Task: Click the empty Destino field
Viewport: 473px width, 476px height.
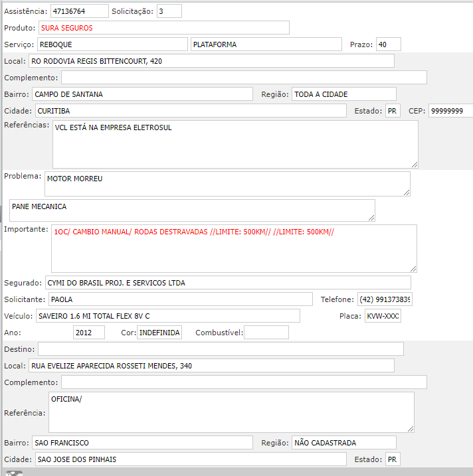Action: point(221,349)
